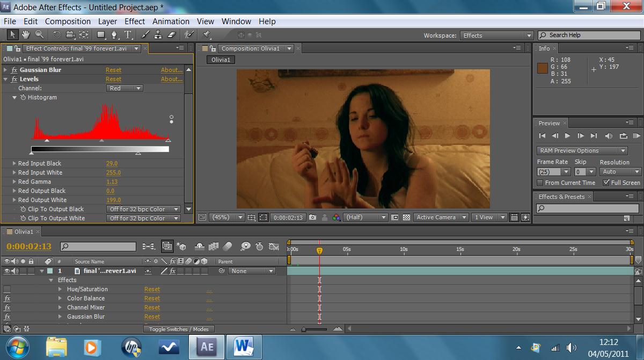
Task: Open the RAM Preview Options dropdown
Action: 582,151
